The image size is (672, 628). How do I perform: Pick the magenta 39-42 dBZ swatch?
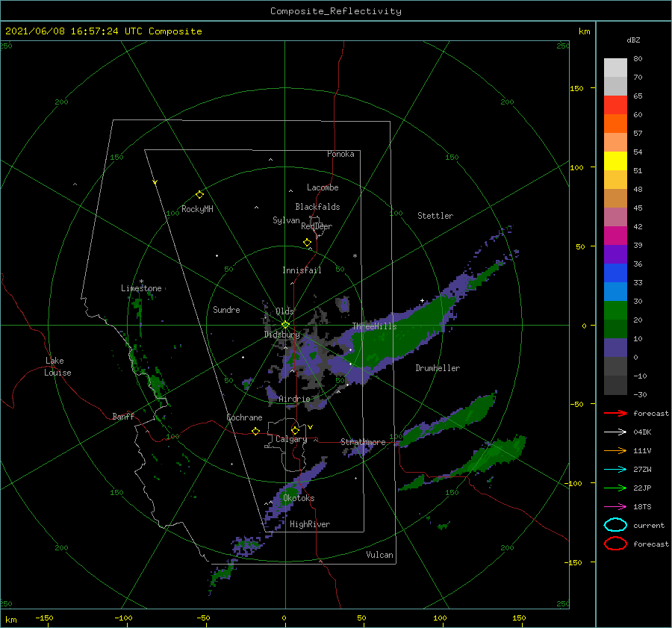coord(615,236)
